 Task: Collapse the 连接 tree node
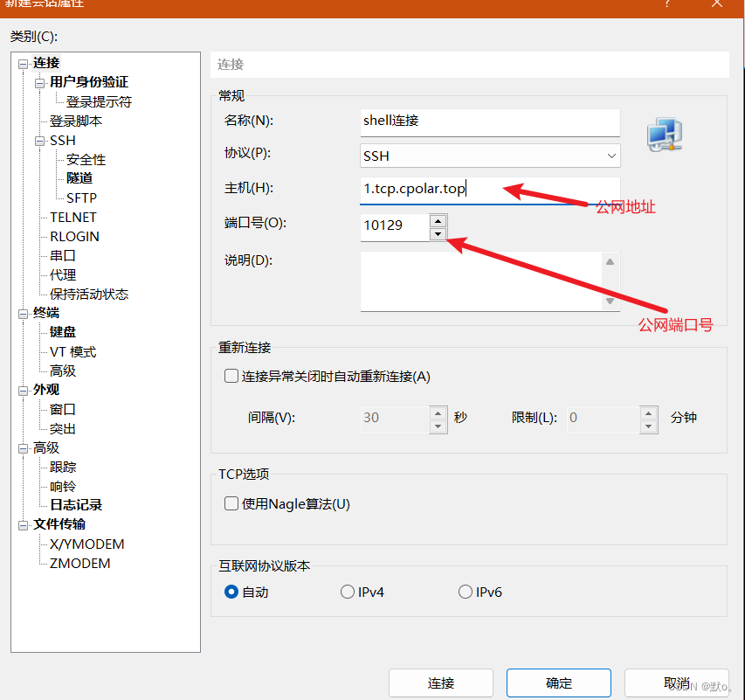coord(23,64)
